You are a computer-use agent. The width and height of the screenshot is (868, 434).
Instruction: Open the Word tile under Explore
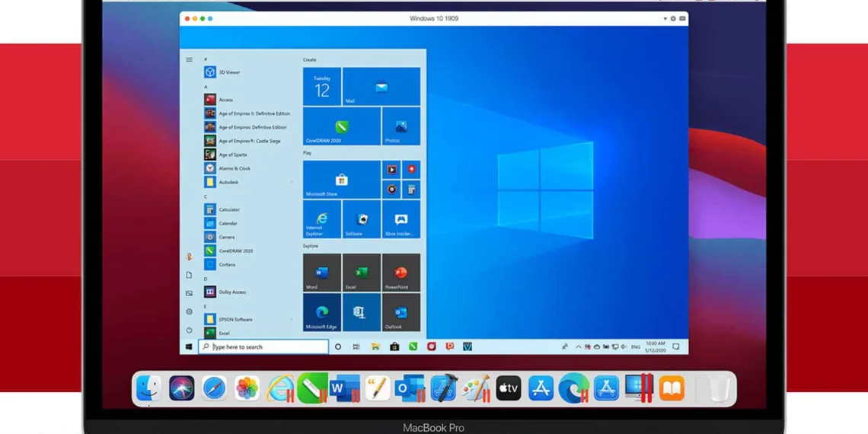[321, 273]
